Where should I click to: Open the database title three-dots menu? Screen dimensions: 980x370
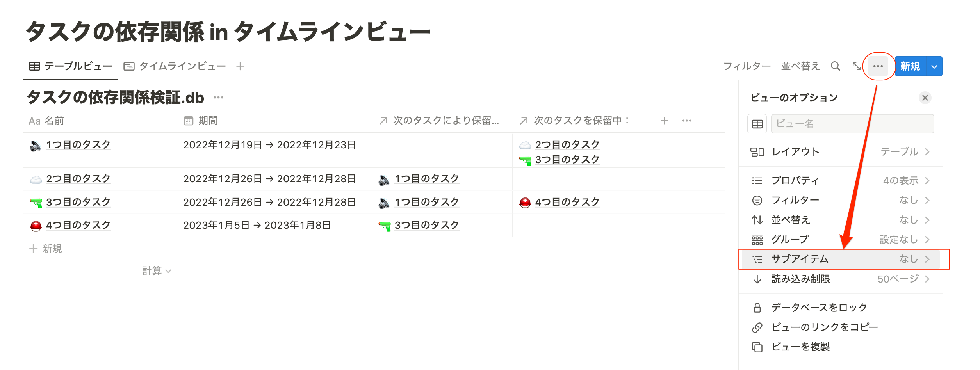tap(219, 98)
